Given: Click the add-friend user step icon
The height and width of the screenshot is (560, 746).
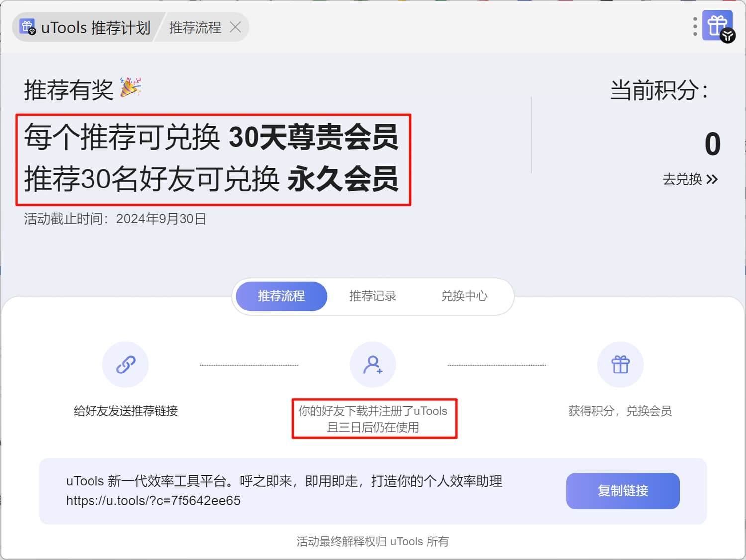Looking at the screenshot, I should pyautogui.click(x=373, y=365).
